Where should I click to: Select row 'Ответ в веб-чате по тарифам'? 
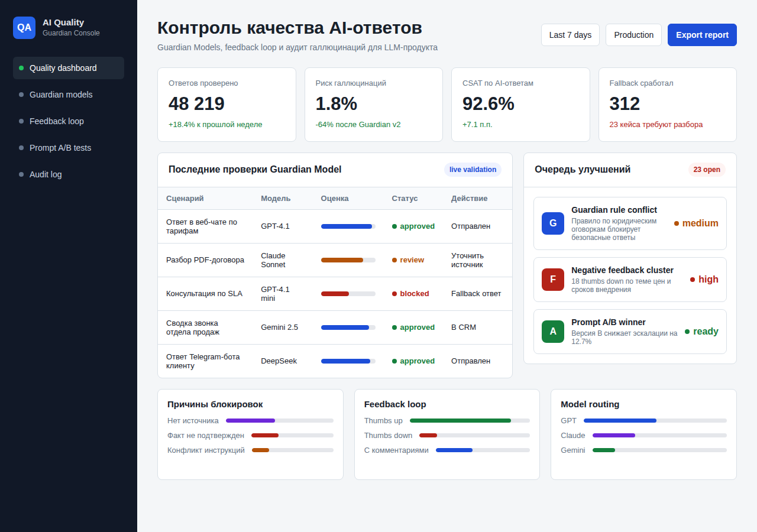click(x=335, y=226)
